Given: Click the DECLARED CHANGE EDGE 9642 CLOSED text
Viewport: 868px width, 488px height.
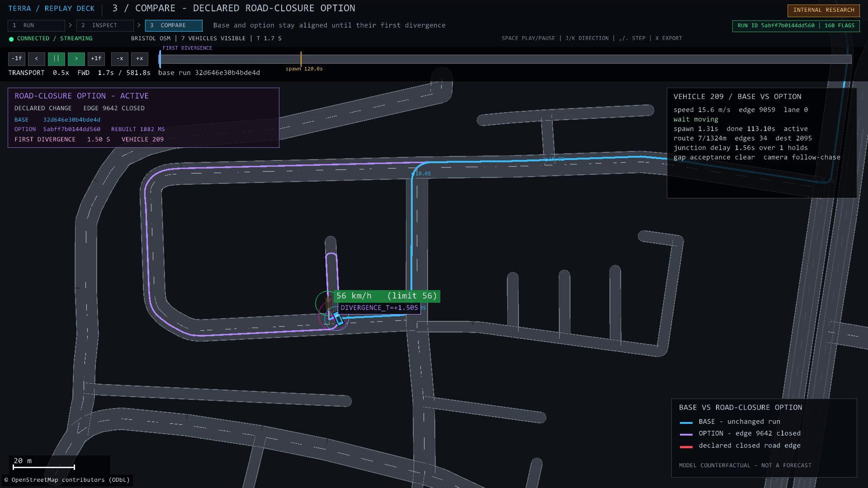Looking at the screenshot, I should [80, 108].
